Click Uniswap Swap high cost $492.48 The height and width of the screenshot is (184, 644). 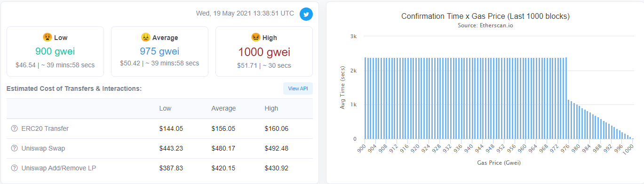click(277, 148)
